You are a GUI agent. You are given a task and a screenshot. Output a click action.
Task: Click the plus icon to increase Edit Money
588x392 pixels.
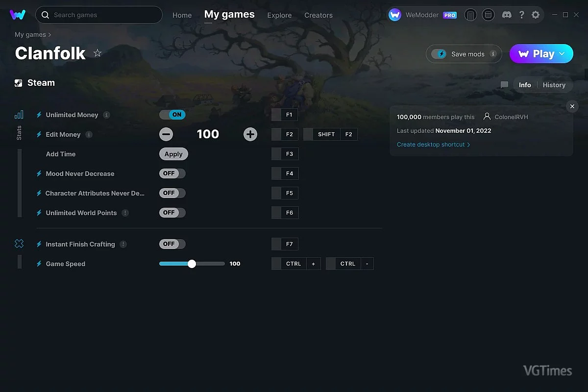[250, 134]
